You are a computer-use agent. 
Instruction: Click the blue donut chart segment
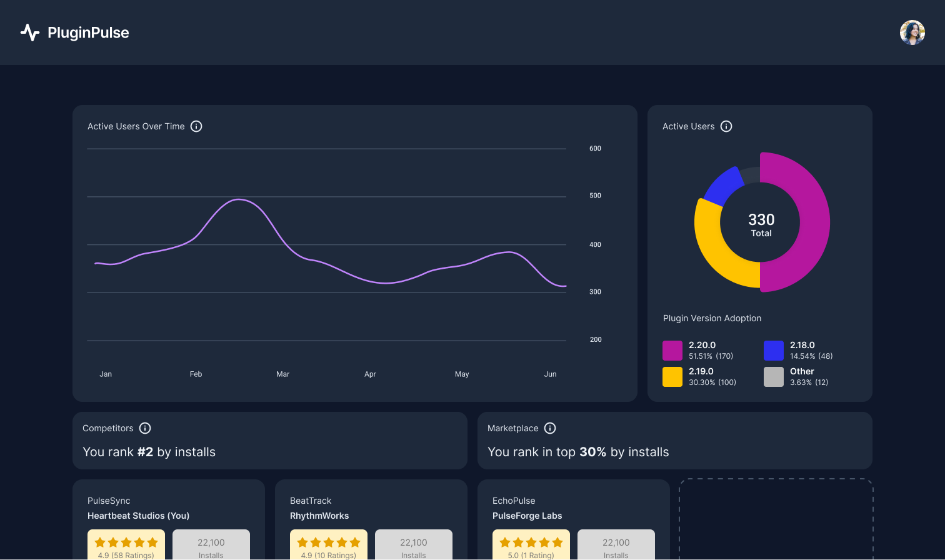[x=724, y=186]
